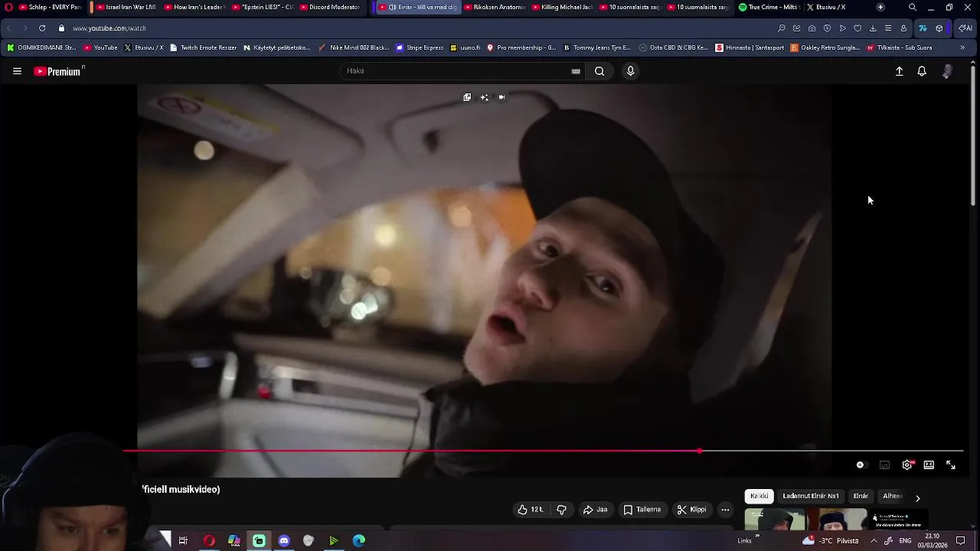980x551 pixels.
Task: Click the video camera overlay icon
Action: (x=501, y=97)
